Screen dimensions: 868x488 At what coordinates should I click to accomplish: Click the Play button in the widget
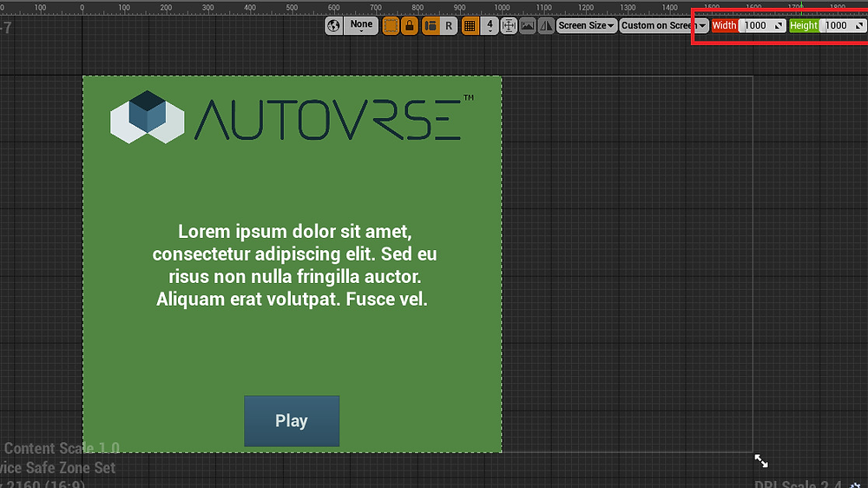(x=292, y=421)
